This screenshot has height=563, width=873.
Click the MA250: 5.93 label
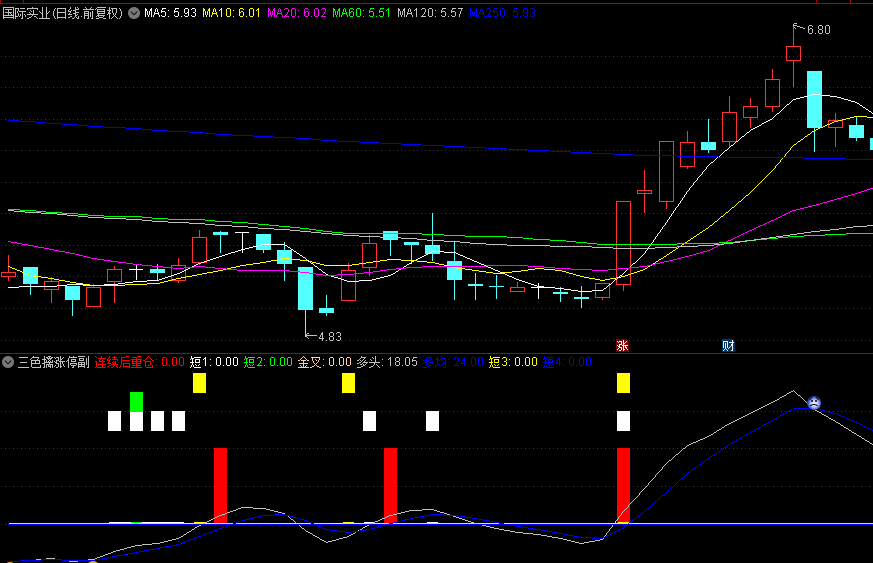tap(502, 13)
